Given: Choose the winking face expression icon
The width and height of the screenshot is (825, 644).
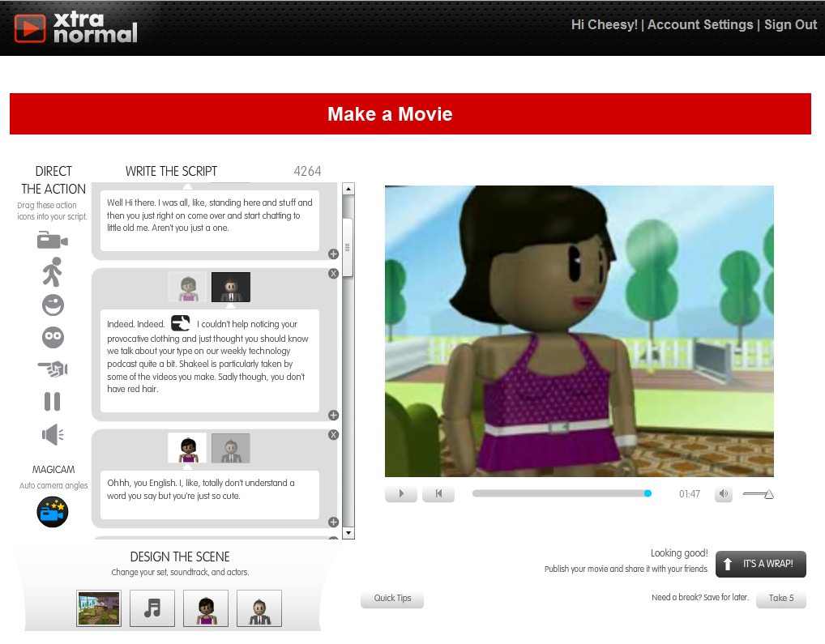Looking at the screenshot, I should [53, 305].
